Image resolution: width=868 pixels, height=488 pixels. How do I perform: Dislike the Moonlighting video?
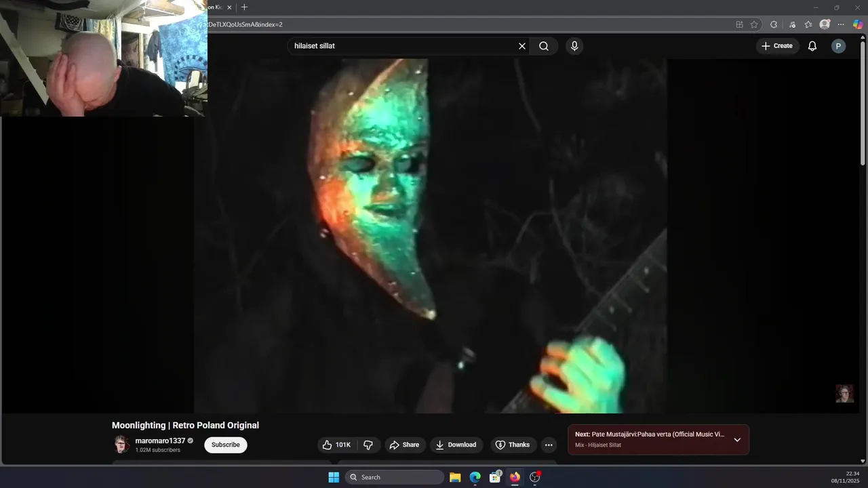(x=368, y=445)
